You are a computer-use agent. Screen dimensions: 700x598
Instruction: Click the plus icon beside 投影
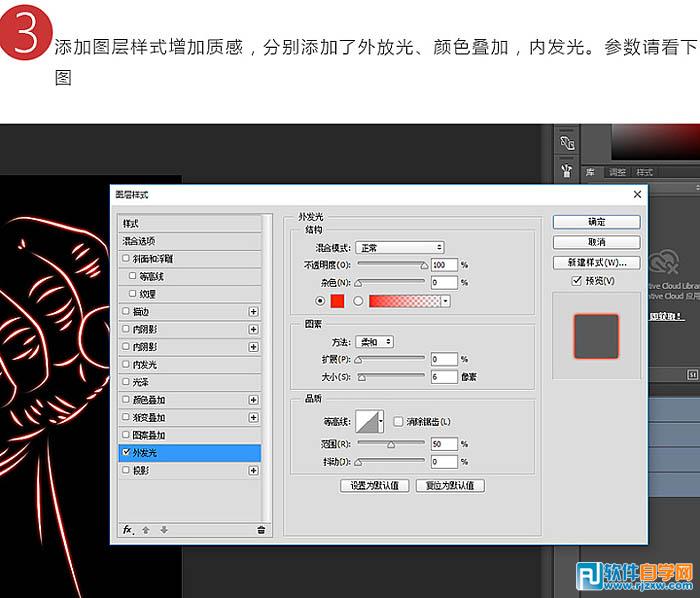point(253,470)
